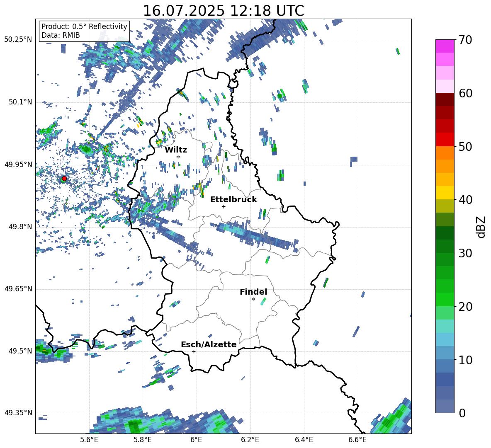Click the colorbar tick label 0
This screenshot has height=448, width=491.
pyautogui.click(x=462, y=413)
